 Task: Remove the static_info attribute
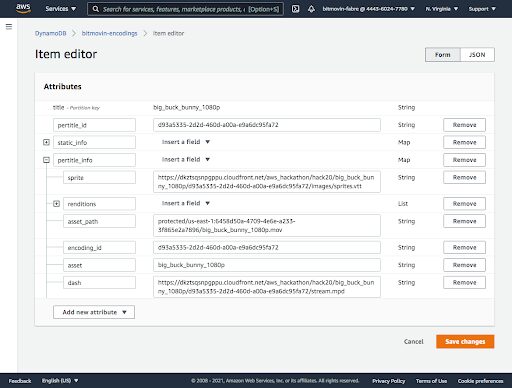464,142
